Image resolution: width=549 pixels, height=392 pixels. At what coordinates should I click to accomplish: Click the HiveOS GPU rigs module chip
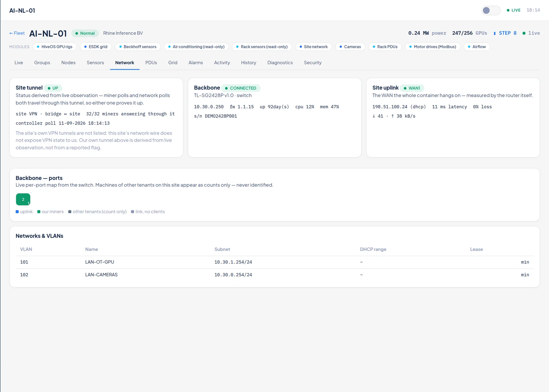click(x=55, y=47)
